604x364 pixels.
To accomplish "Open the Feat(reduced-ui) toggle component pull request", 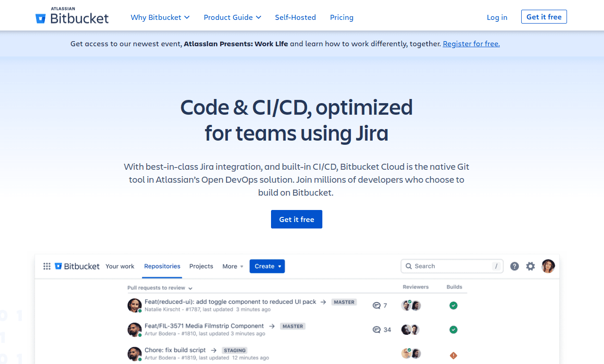I will (x=230, y=302).
